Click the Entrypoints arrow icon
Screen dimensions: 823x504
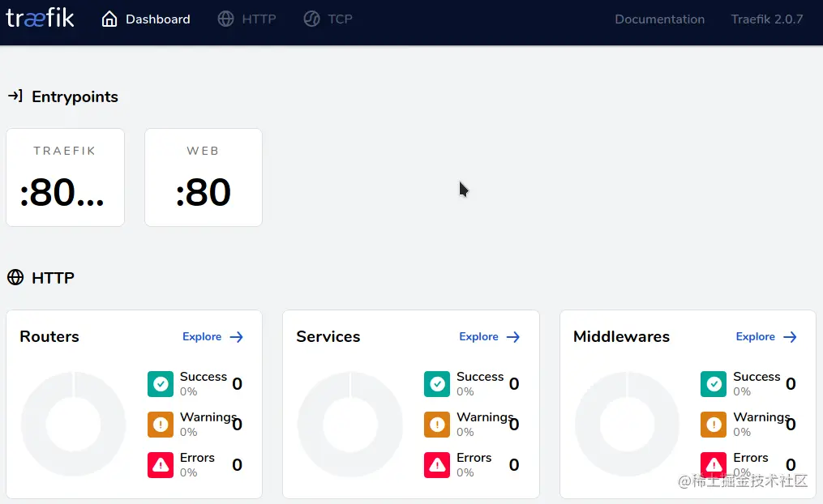tap(15, 96)
